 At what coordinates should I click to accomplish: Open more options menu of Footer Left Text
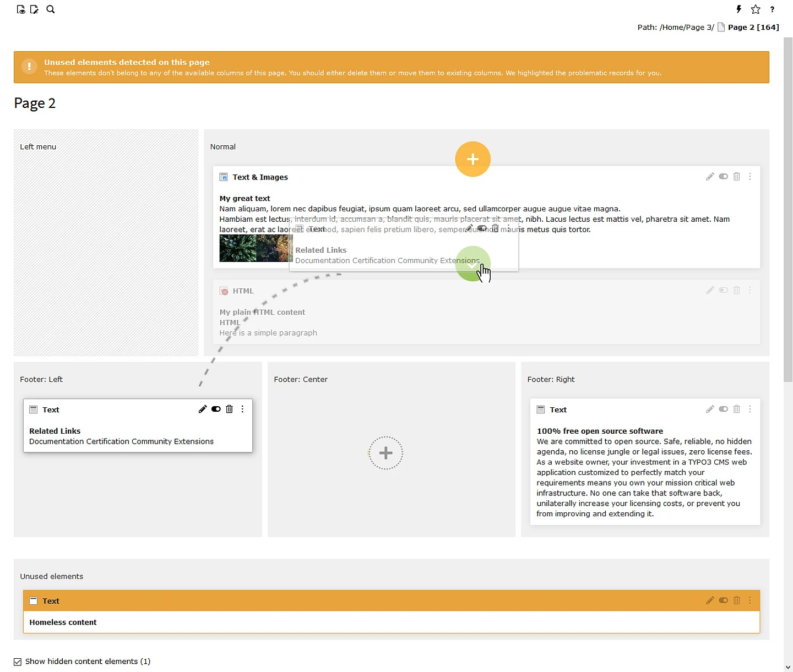click(242, 409)
